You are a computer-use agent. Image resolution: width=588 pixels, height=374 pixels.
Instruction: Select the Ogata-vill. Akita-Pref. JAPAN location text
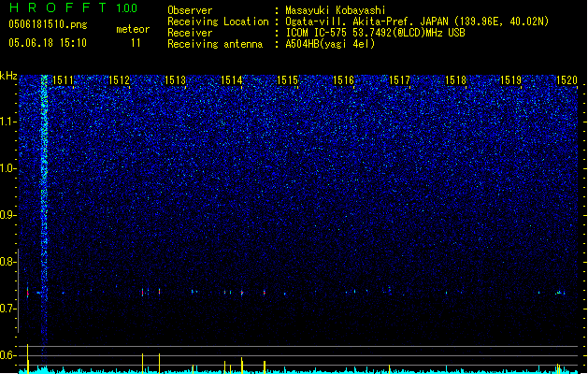417,22
